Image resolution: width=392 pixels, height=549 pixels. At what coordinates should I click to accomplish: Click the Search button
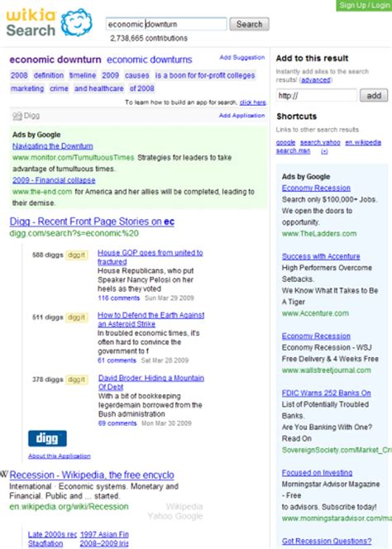[250, 24]
